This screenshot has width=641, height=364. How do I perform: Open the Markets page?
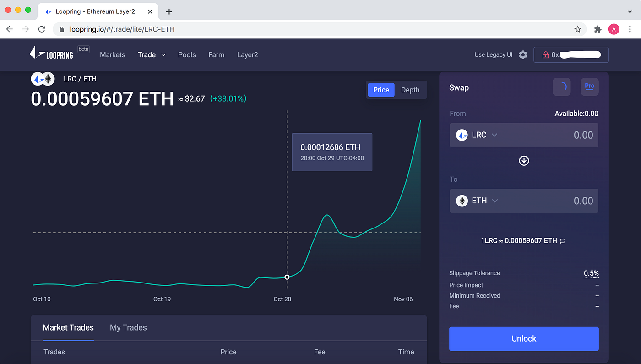(112, 55)
